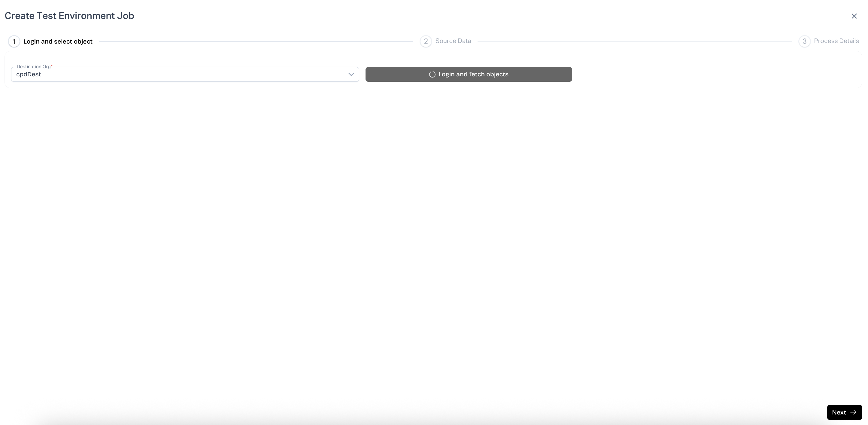868x425 pixels.
Task: Click the step 3 number circle
Action: [x=804, y=41]
